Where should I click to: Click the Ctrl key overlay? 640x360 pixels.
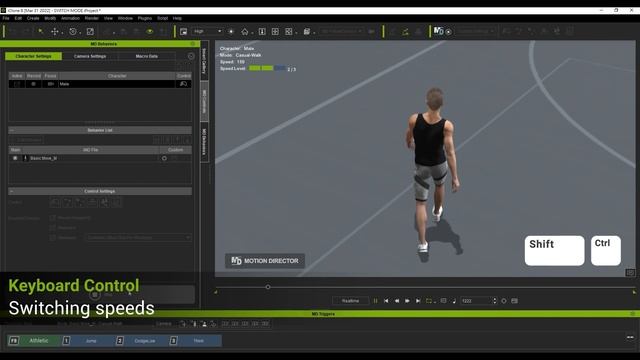606,251
